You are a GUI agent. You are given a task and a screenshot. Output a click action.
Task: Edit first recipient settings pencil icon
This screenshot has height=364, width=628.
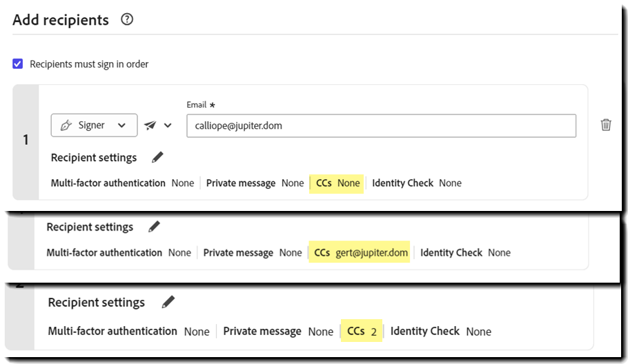157,157
